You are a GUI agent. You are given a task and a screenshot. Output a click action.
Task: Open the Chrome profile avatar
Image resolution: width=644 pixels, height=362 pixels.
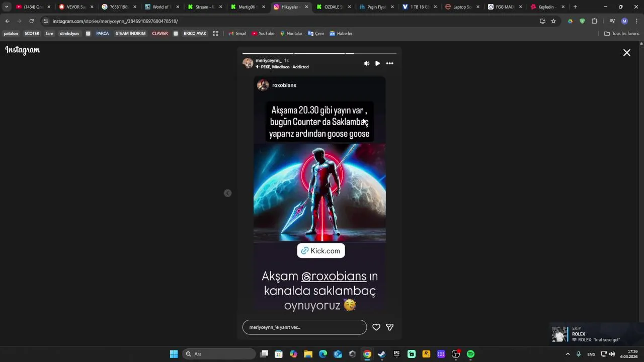coord(624,21)
